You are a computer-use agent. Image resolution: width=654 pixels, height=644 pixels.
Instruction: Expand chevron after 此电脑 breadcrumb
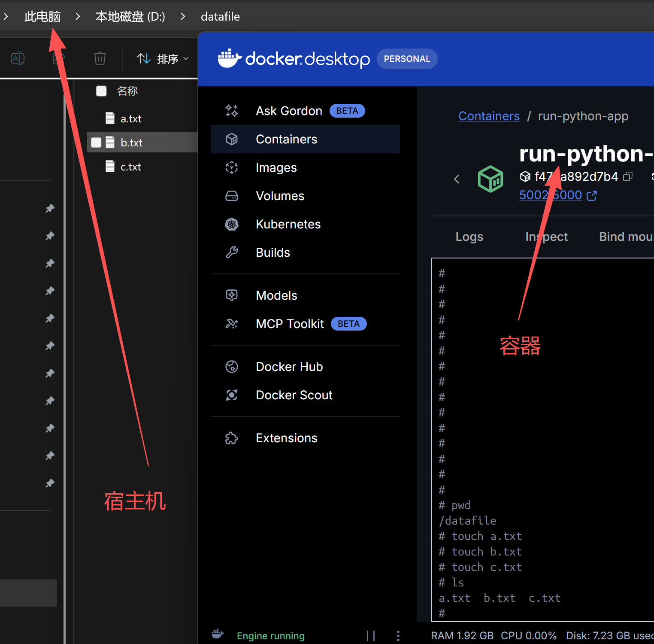pos(78,16)
